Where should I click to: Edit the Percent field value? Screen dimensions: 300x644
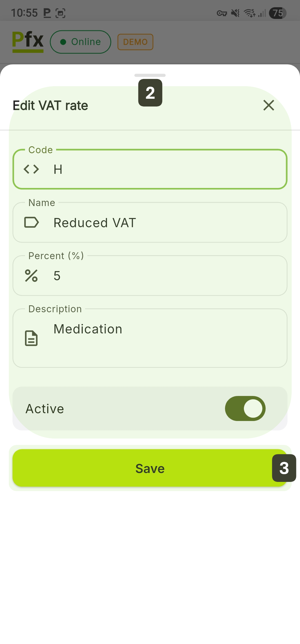[x=167, y=276]
